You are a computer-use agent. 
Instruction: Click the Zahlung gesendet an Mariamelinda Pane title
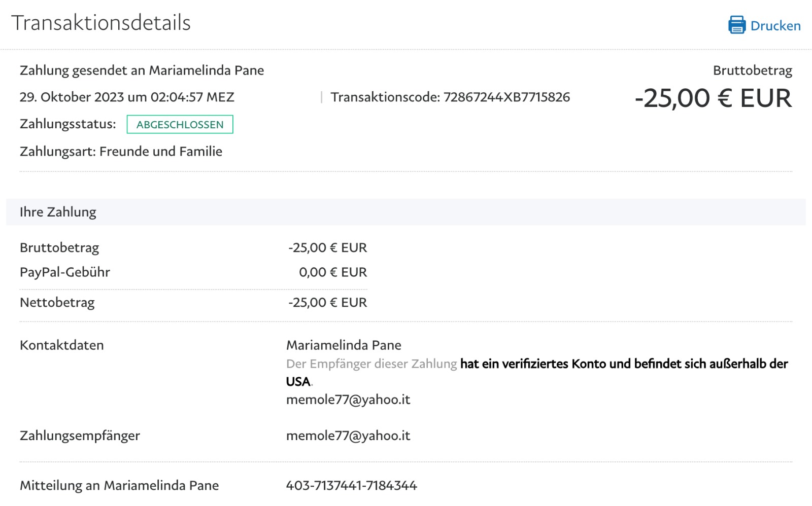[142, 70]
